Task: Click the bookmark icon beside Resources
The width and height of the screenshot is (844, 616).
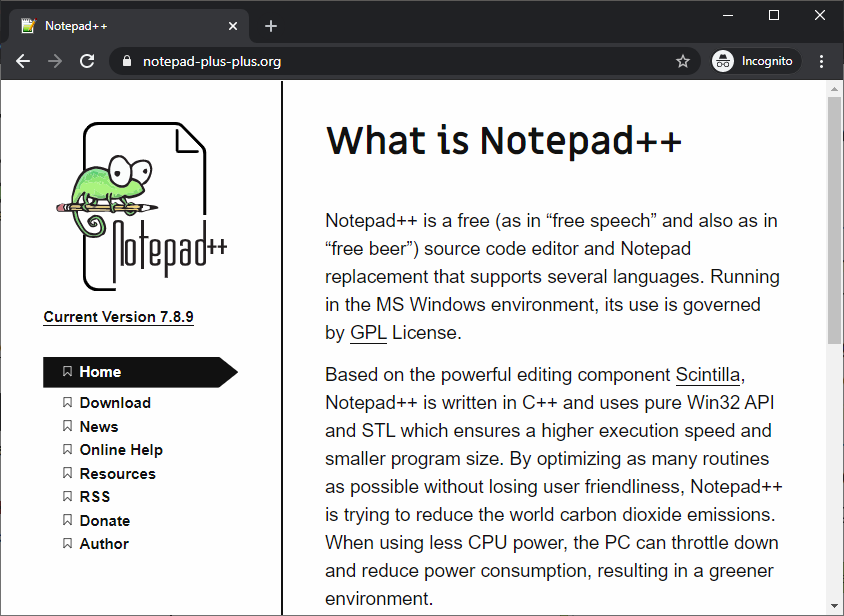Action: point(67,473)
